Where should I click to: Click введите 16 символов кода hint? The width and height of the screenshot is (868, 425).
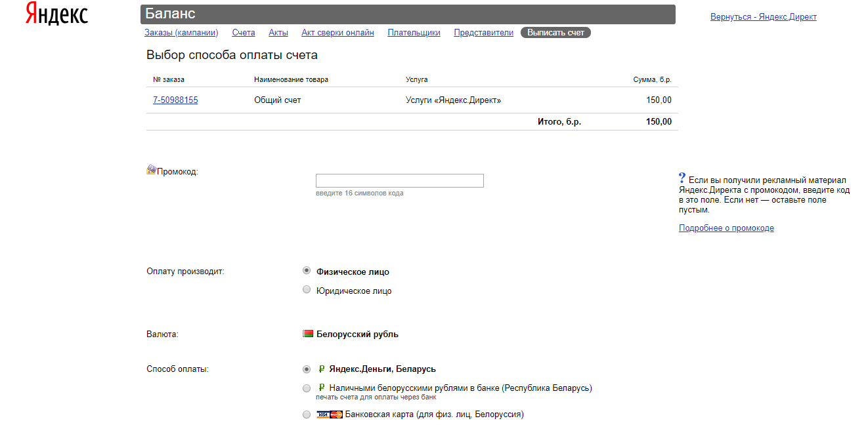coord(359,193)
